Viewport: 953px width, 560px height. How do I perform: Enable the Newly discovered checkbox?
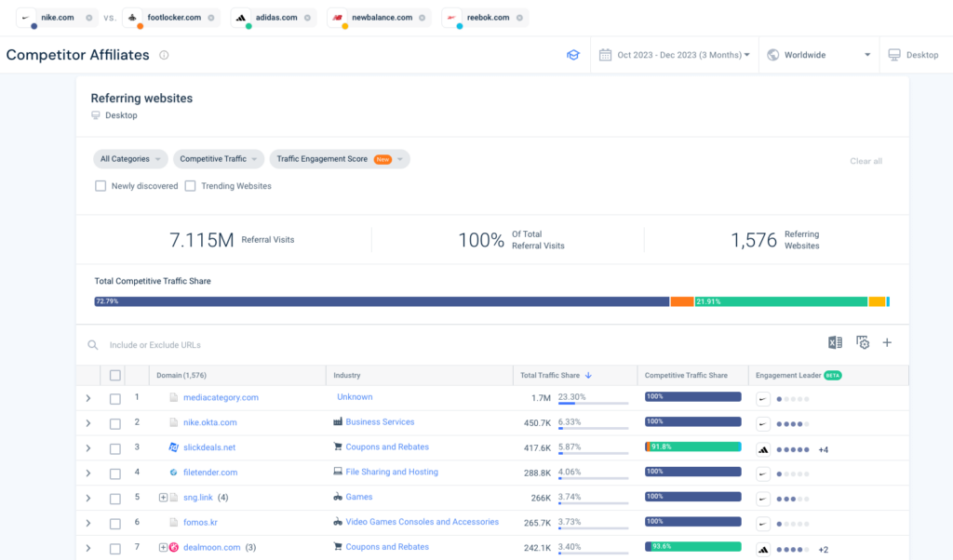(101, 186)
